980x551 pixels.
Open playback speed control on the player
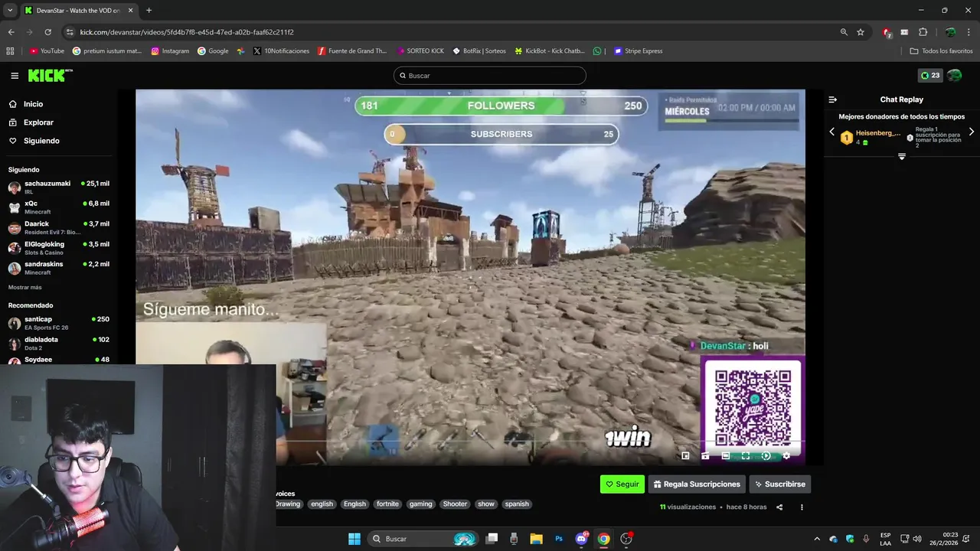(x=766, y=456)
